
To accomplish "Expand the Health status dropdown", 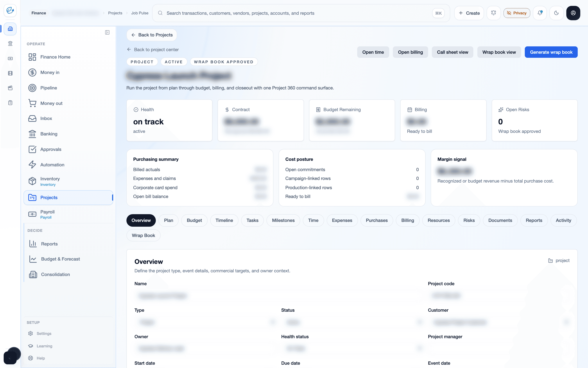I will coord(352,348).
